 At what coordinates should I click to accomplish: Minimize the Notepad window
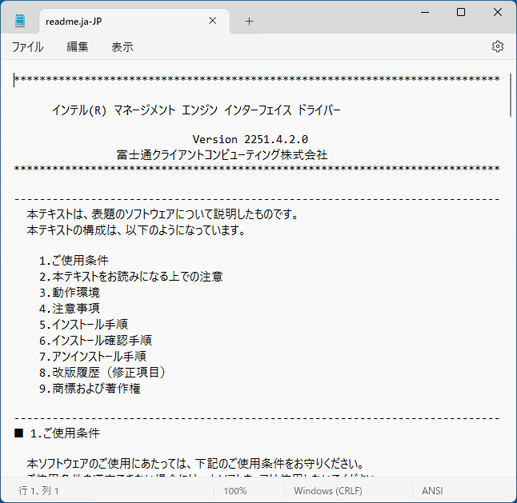point(425,12)
